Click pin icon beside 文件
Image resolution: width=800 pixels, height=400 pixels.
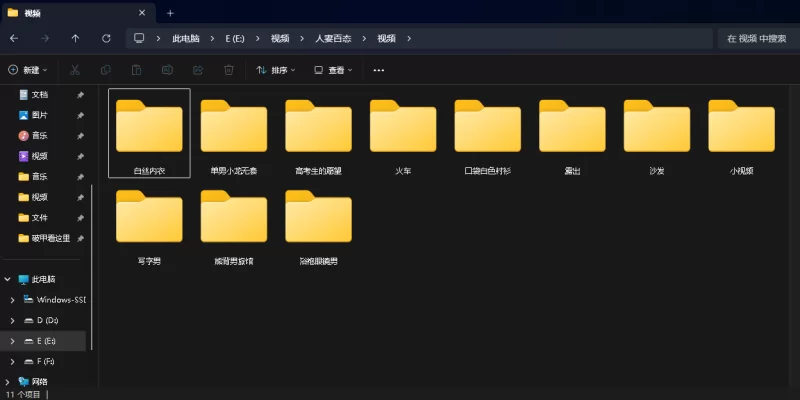tap(80, 218)
